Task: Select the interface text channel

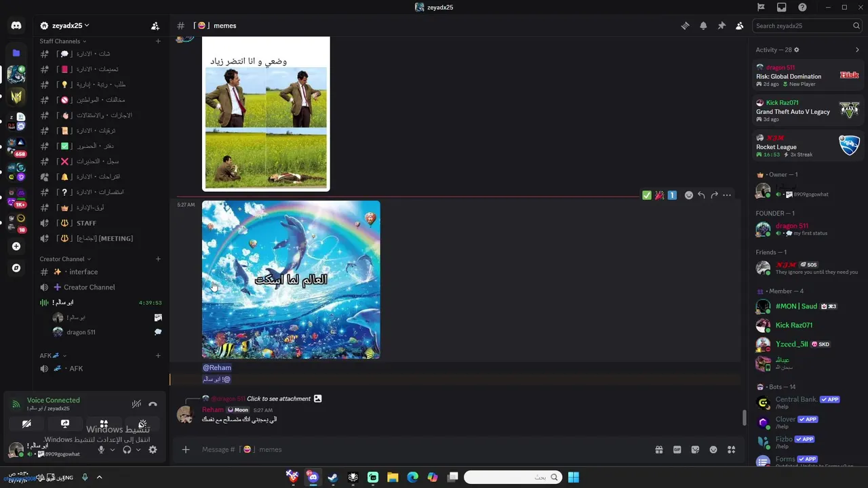Action: [x=101, y=272]
